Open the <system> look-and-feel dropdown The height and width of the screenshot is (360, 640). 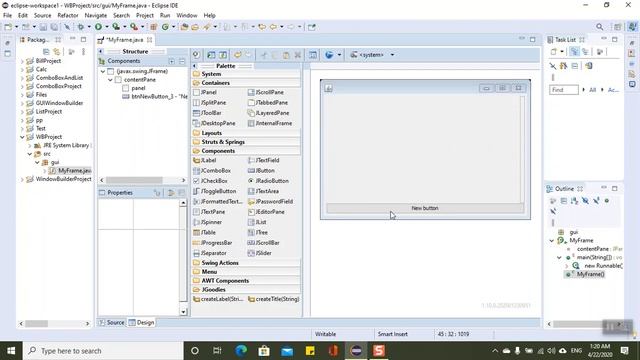392,55
